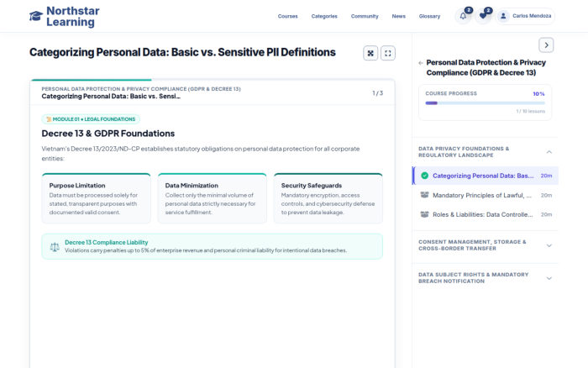The width and height of the screenshot is (588, 368).
Task: Open the Mandatory Principles of Lawful lesson
Action: click(486, 195)
